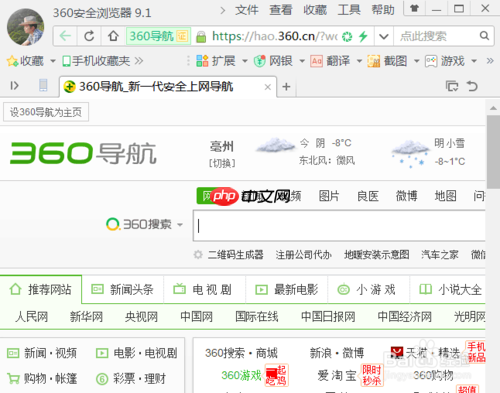
Task: Click the 收藏 star favorites button
Action: pyautogui.click(x=25, y=61)
